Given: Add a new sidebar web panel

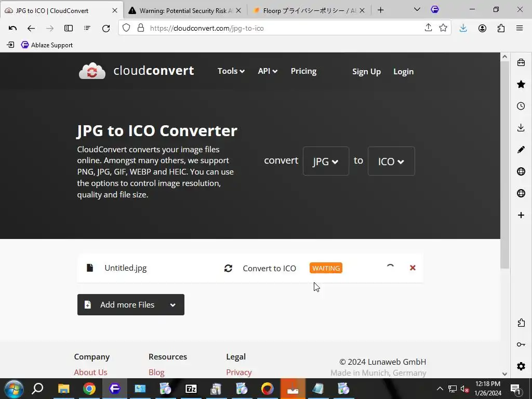Looking at the screenshot, I should click(x=521, y=215).
